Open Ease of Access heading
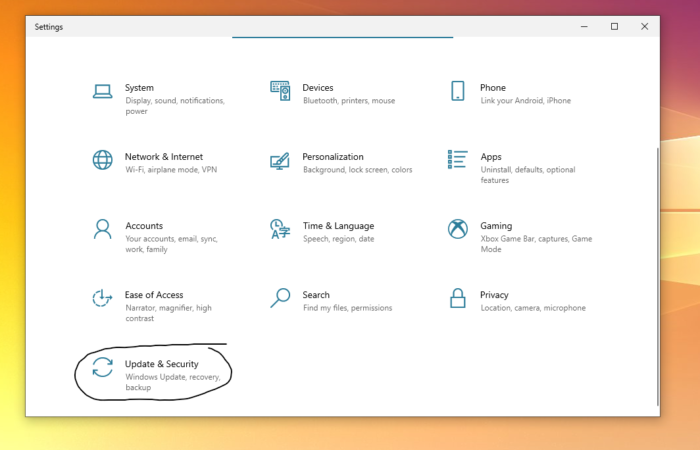This screenshot has width=700, height=450. click(154, 295)
